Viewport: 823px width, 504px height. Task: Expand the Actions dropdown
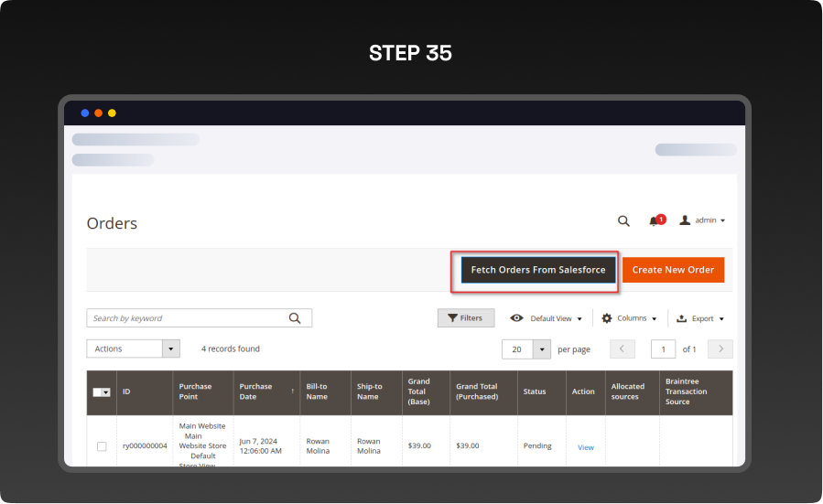point(133,349)
